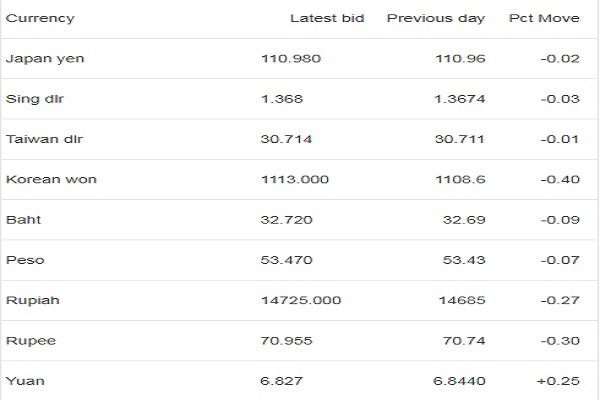Click the Rupee previous day value 70.74
Screen dimensions: 600x400
pos(464,341)
